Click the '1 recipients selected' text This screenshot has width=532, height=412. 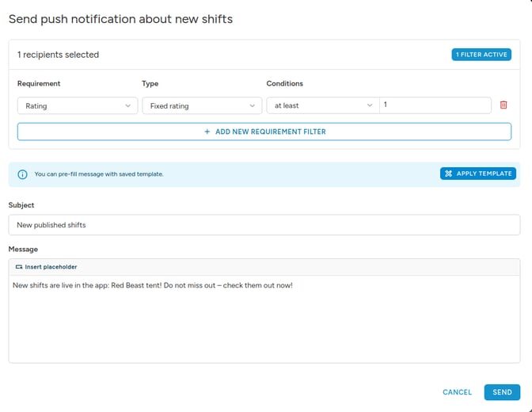58,55
